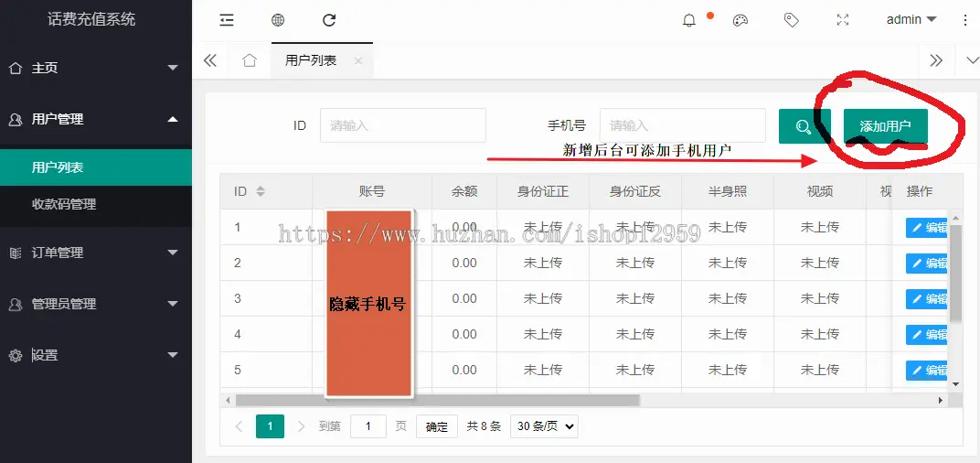The width and height of the screenshot is (980, 463).
Task: Open the 30条/页 page size dropdown
Action: point(545,426)
